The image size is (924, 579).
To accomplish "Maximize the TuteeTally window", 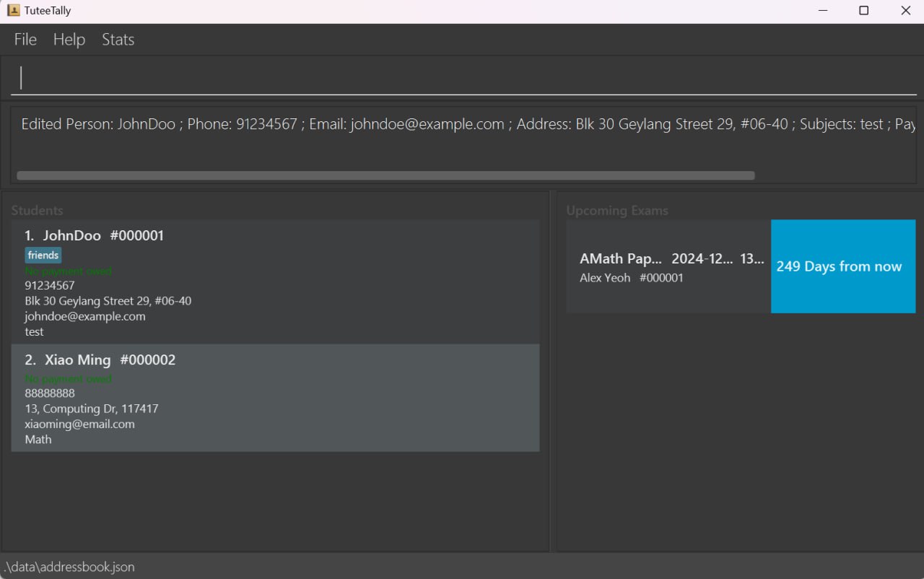I will click(x=863, y=11).
